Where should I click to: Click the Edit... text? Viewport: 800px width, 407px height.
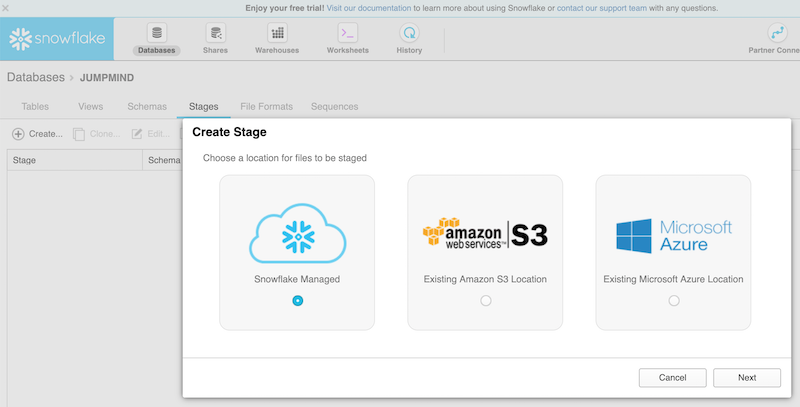click(159, 134)
